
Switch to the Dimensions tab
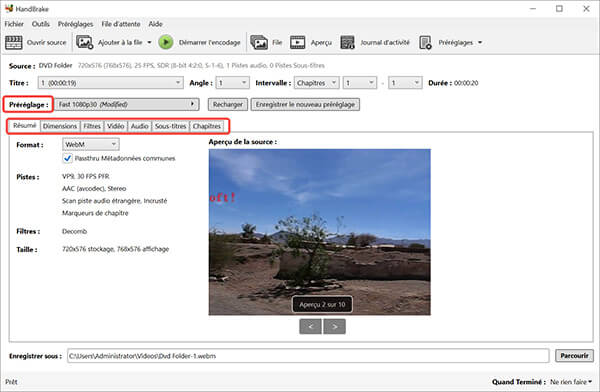[60, 126]
